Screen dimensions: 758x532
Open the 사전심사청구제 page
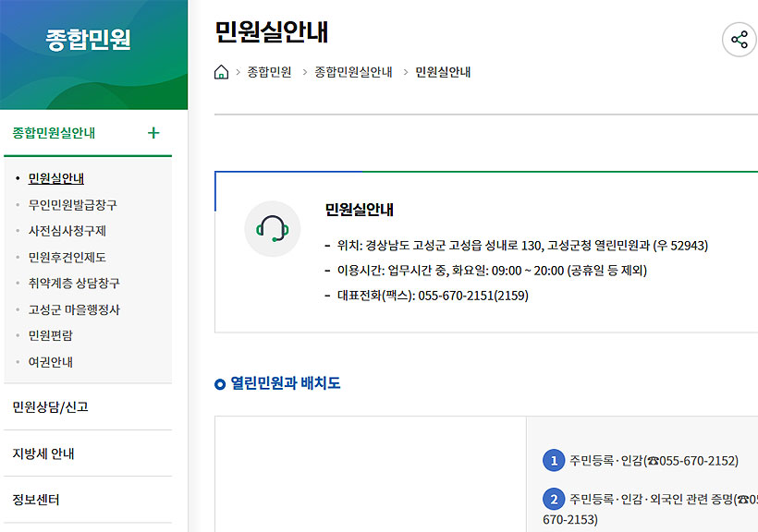70,230
